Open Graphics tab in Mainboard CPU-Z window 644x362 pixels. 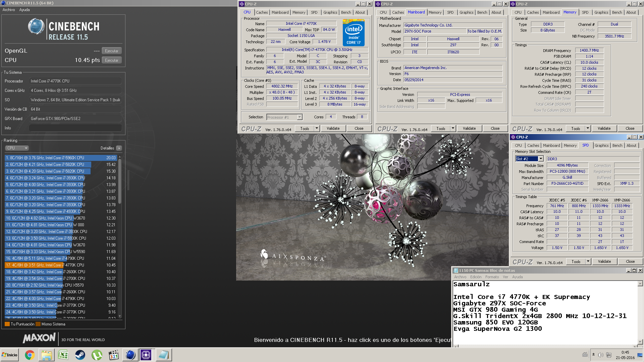tap(466, 12)
